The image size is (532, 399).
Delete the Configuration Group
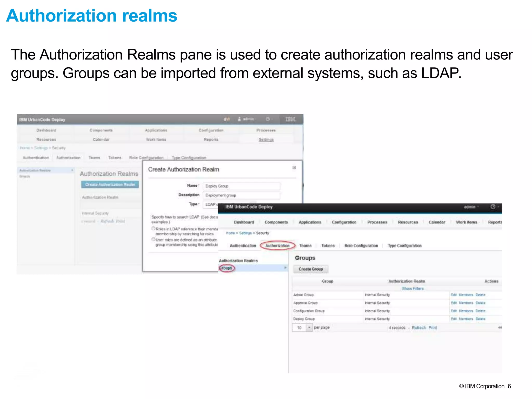480,311
